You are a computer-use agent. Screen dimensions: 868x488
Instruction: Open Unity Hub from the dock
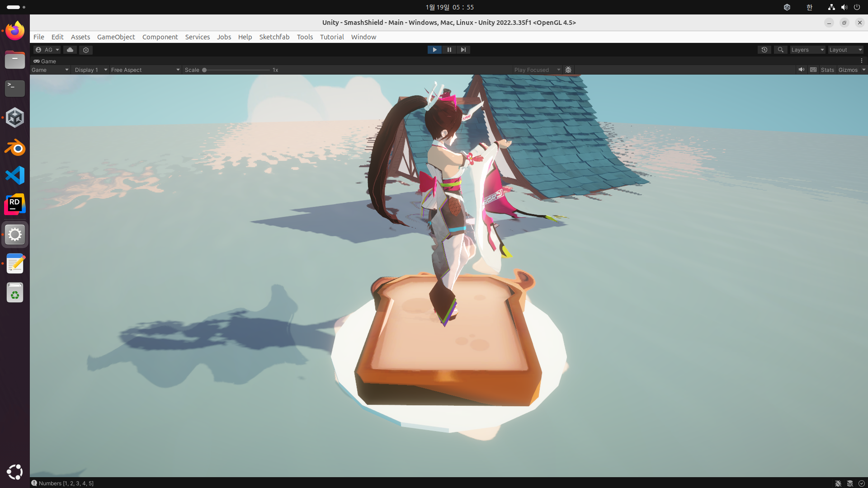point(15,117)
